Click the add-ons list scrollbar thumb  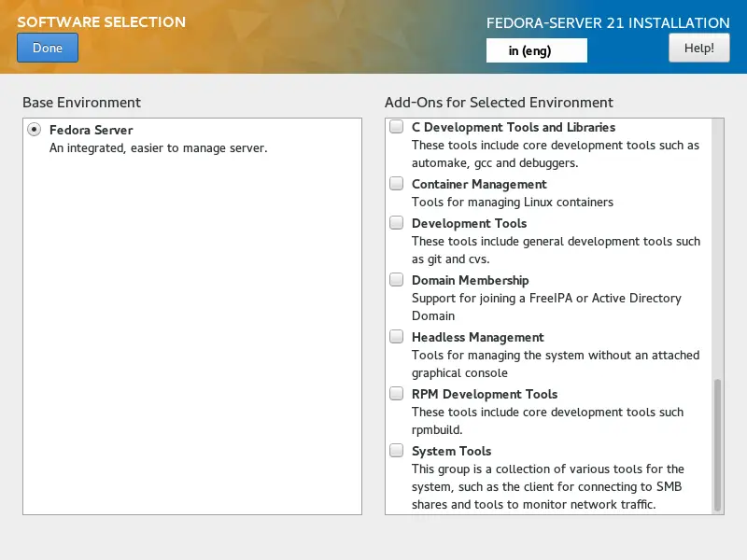[717, 443]
